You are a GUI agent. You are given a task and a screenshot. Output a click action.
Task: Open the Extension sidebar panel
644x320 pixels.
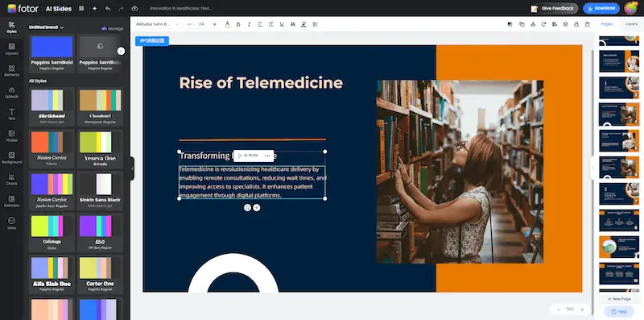point(11,202)
